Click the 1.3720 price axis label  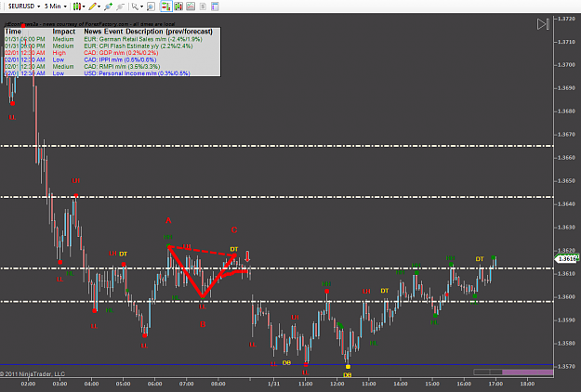coord(566,19)
